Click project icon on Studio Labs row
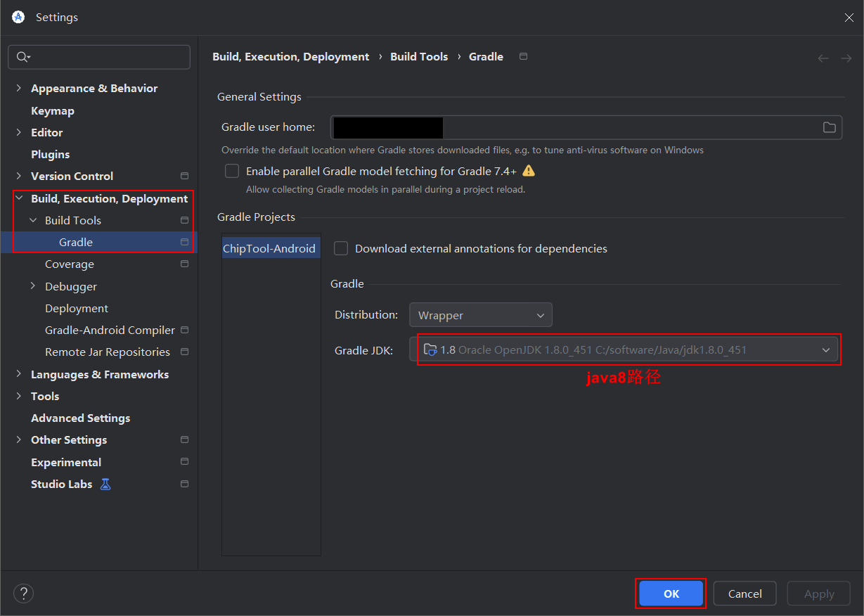Screen dimensions: 864x616 (184, 484)
